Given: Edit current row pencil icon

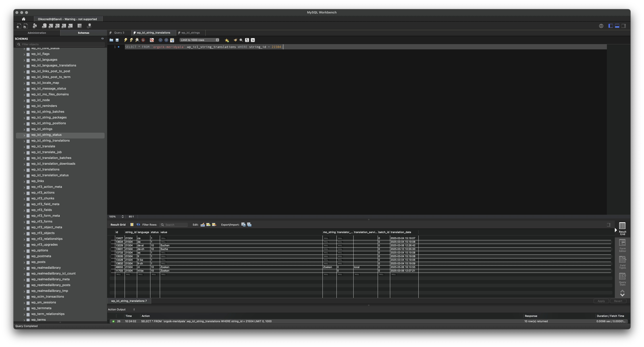Looking at the screenshot, I should pyautogui.click(x=203, y=225).
